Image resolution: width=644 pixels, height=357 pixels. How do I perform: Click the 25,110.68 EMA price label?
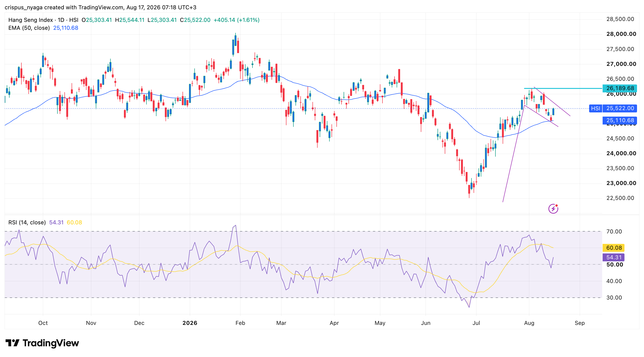[x=620, y=120]
